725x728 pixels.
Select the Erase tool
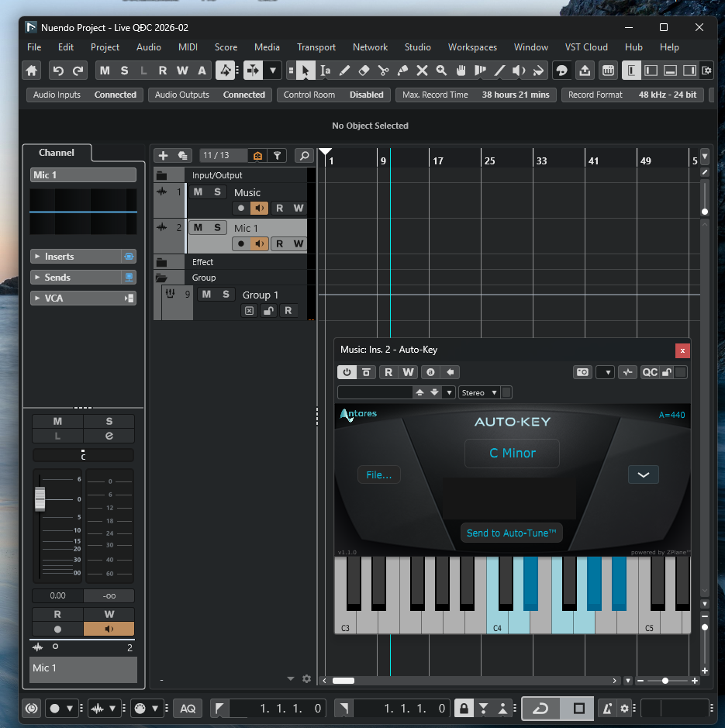tap(364, 71)
